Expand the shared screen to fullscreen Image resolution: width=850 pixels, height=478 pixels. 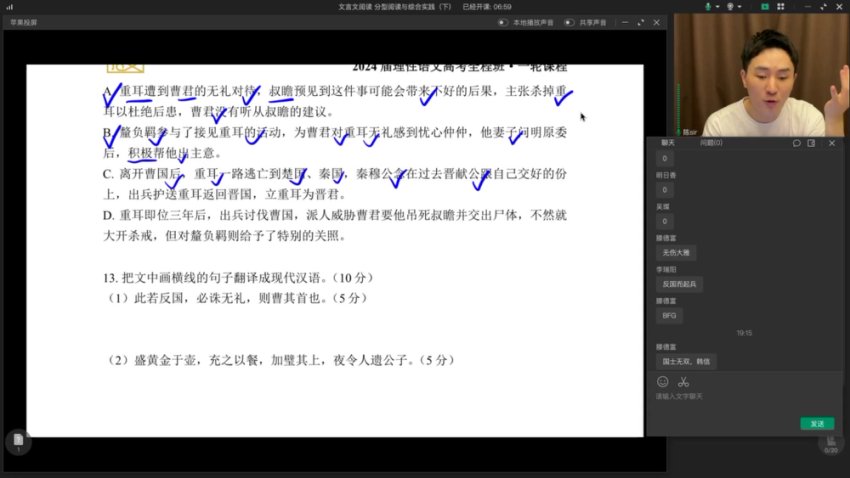[x=639, y=21]
